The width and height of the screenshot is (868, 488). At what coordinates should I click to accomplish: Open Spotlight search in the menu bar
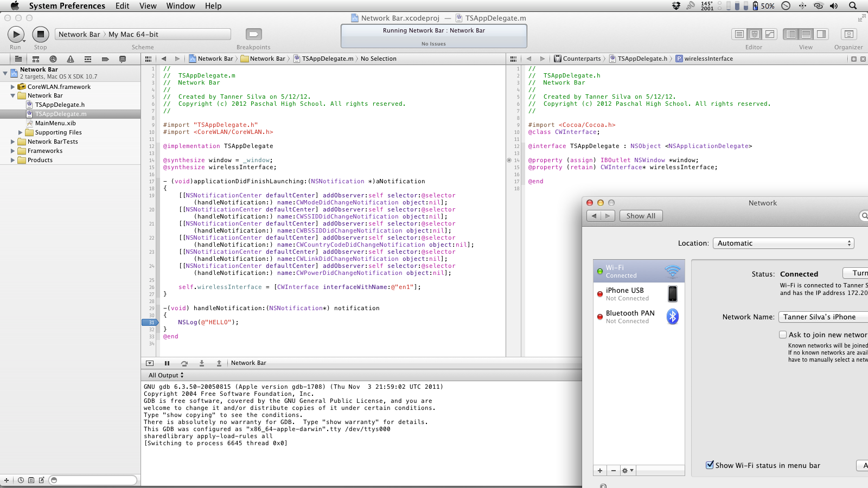click(853, 6)
